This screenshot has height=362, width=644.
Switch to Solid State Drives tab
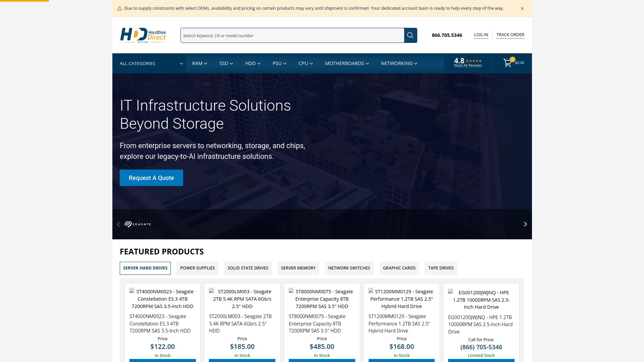point(248,268)
